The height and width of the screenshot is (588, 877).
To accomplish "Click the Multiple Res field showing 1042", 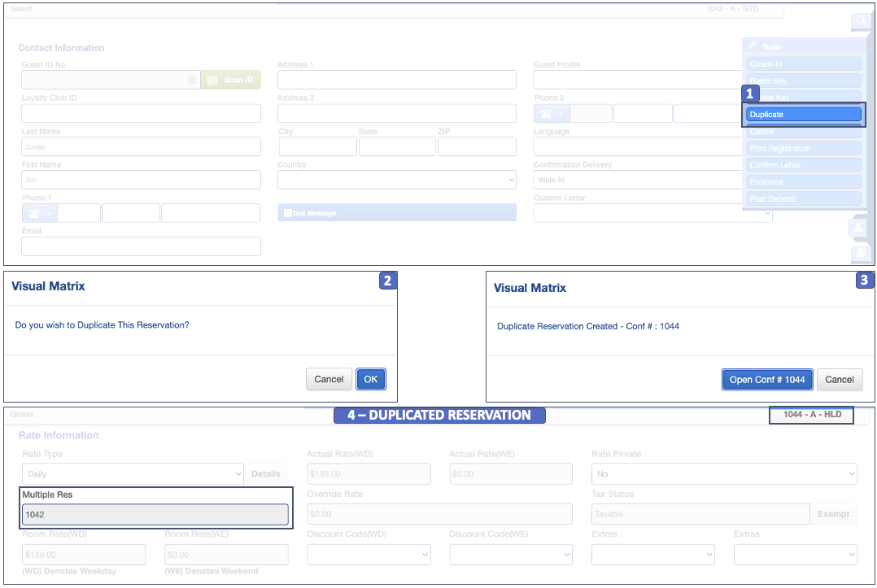I will pos(155,515).
